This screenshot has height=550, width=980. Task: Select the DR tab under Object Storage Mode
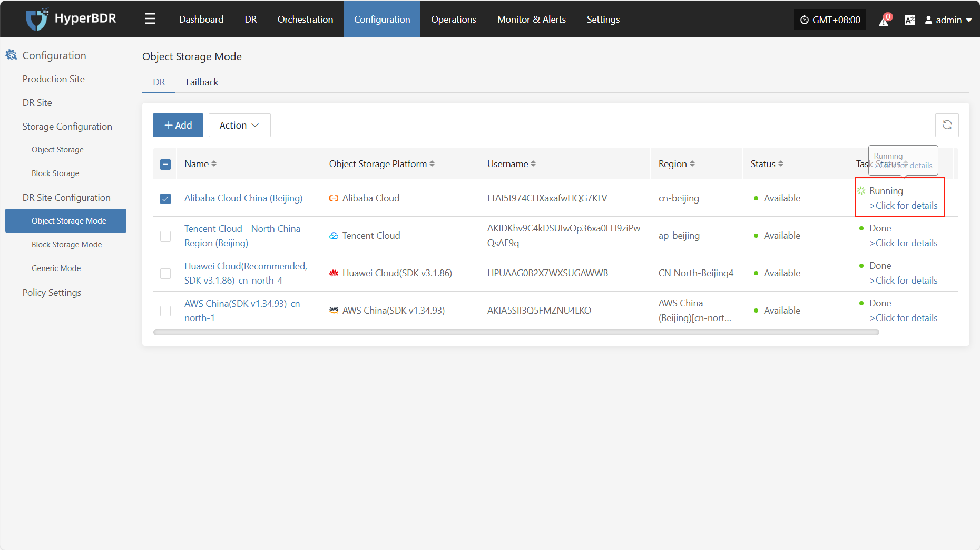click(159, 82)
